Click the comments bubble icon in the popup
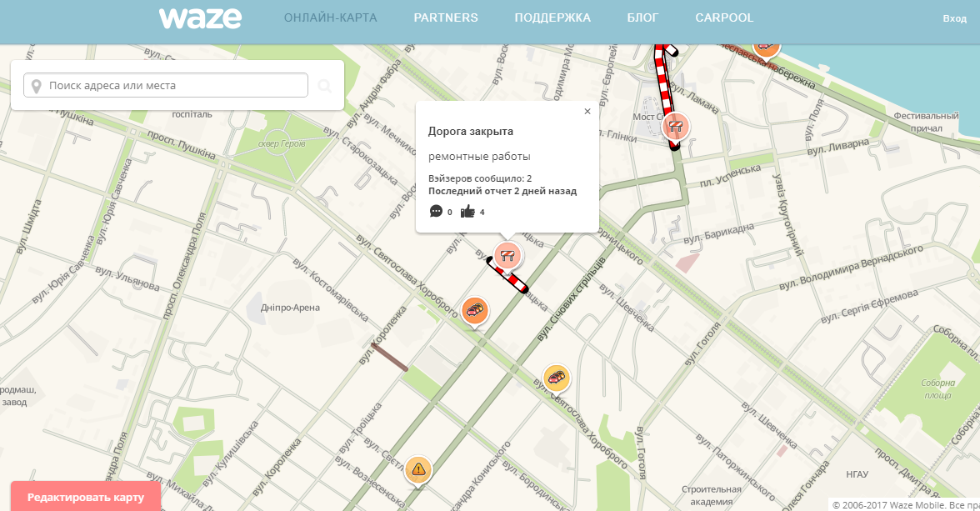 pyautogui.click(x=436, y=212)
